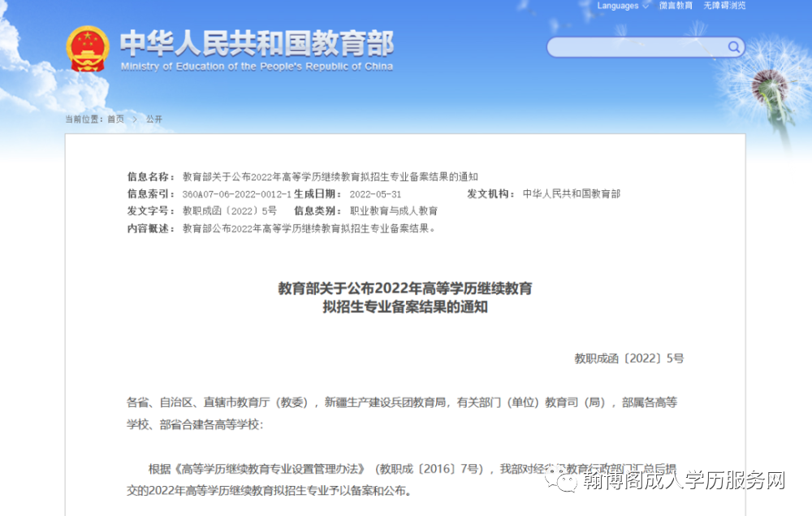Click the right-aligned 教职成函〔2022〕5号 under headline
812x516 pixels.
pos(629,358)
